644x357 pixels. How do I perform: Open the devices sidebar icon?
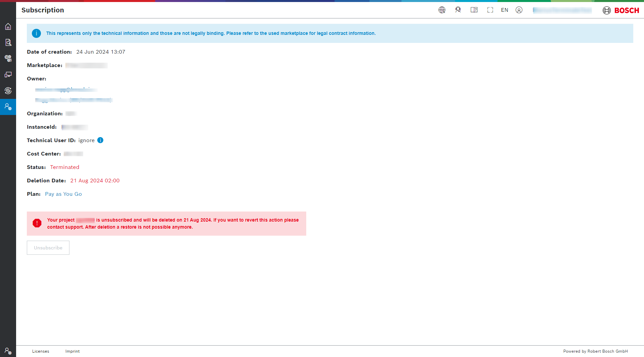point(8,74)
